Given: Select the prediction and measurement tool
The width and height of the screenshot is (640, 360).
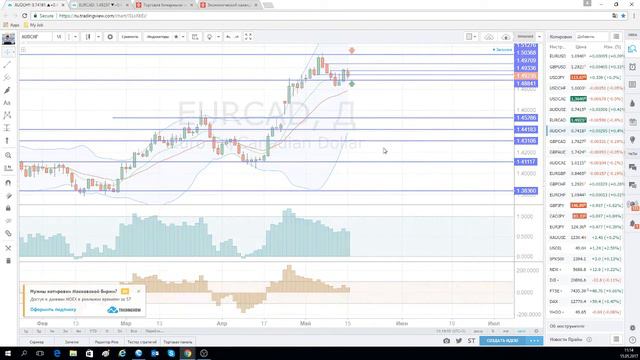Looking at the screenshot, I should [7, 128].
